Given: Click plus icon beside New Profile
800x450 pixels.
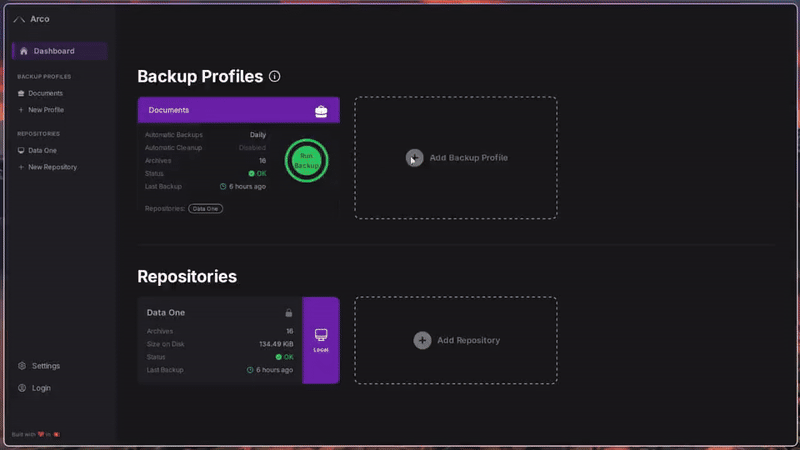Looking at the screenshot, I should (21, 110).
